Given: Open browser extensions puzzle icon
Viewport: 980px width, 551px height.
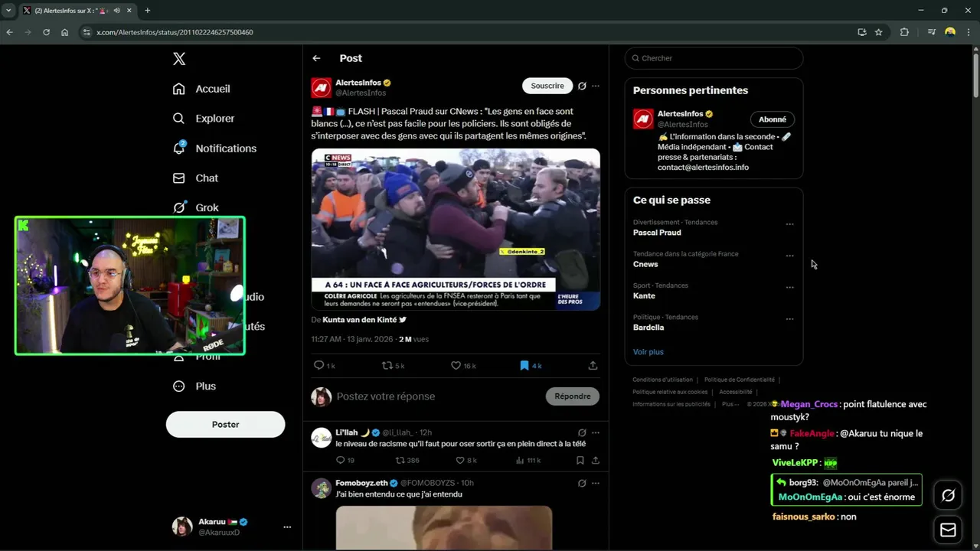Looking at the screenshot, I should pos(904,32).
